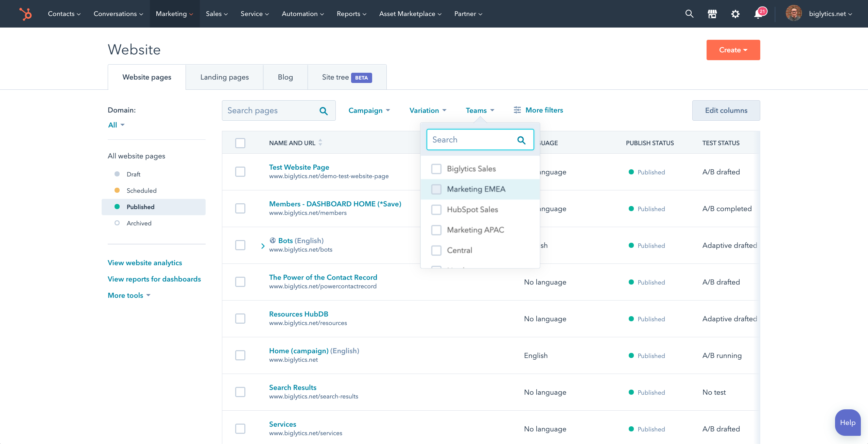
Task: Open the Campaign filter dropdown
Action: tap(369, 110)
